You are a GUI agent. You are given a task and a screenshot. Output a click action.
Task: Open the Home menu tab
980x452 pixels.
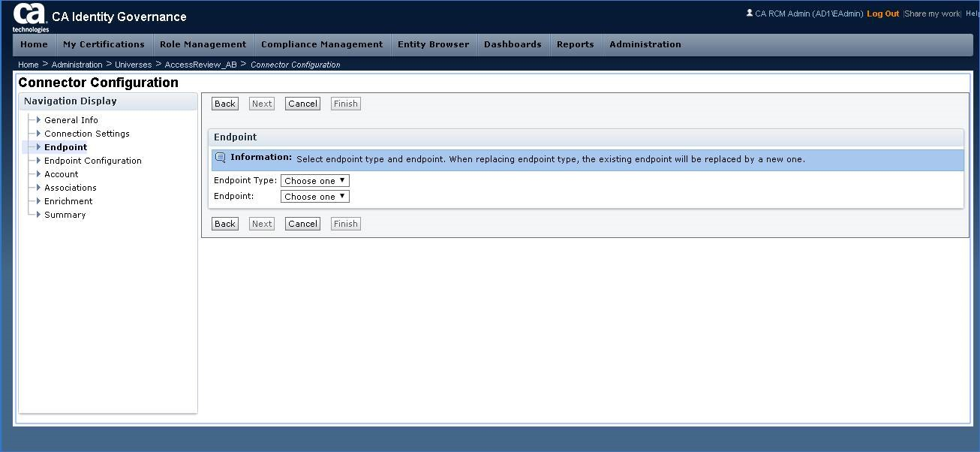pos(35,44)
